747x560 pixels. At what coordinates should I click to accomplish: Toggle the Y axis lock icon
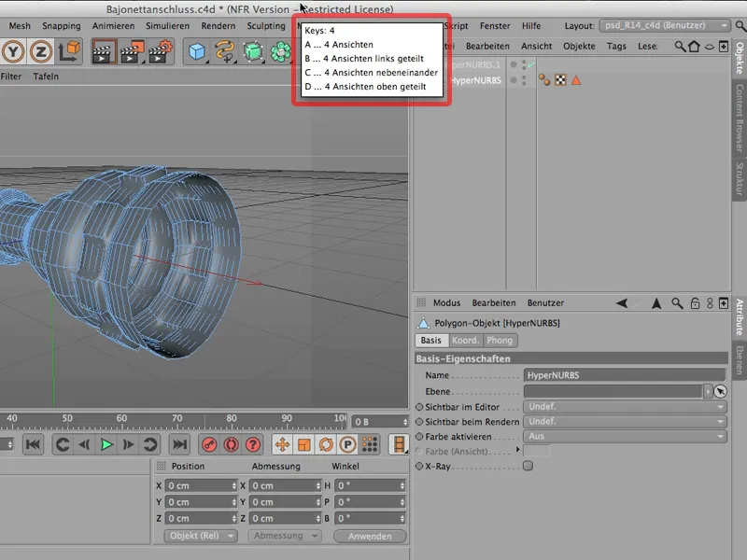pos(13,51)
